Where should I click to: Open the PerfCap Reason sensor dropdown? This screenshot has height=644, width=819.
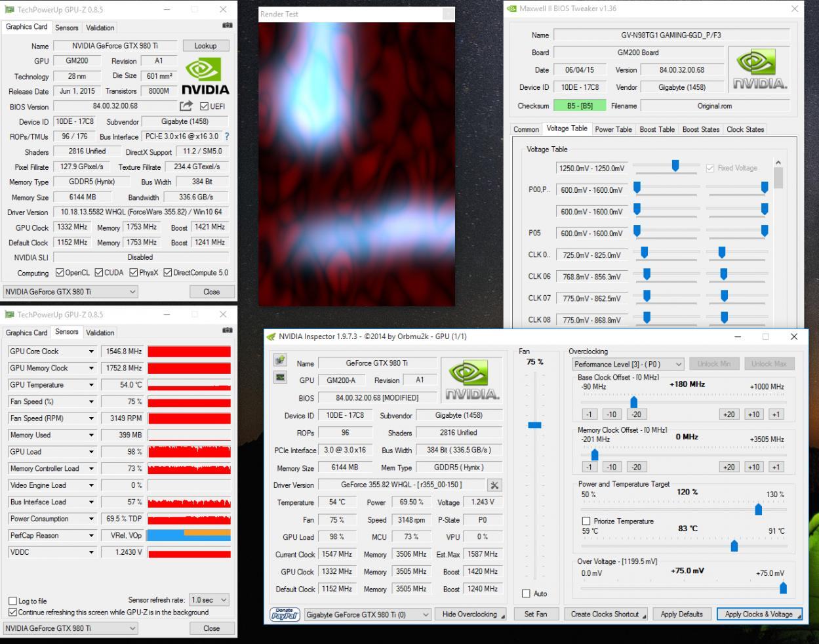[x=92, y=536]
